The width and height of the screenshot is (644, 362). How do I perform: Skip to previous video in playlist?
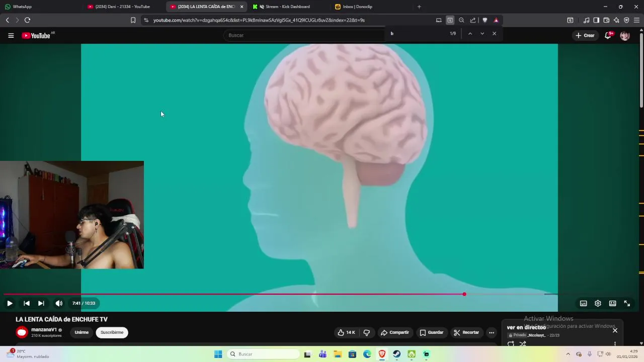tap(27, 303)
